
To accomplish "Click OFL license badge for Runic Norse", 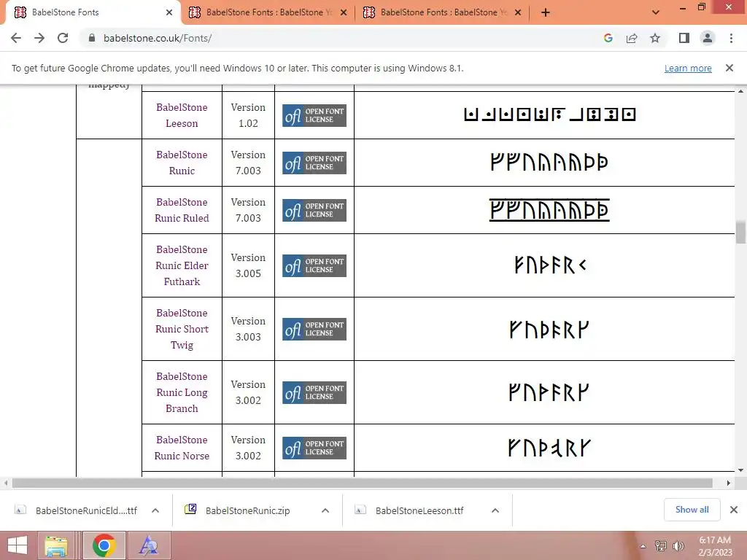I will 314,448.
